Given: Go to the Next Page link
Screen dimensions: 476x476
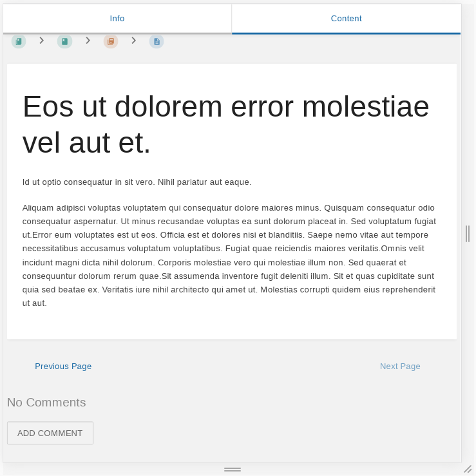Looking at the screenshot, I should click(400, 366).
